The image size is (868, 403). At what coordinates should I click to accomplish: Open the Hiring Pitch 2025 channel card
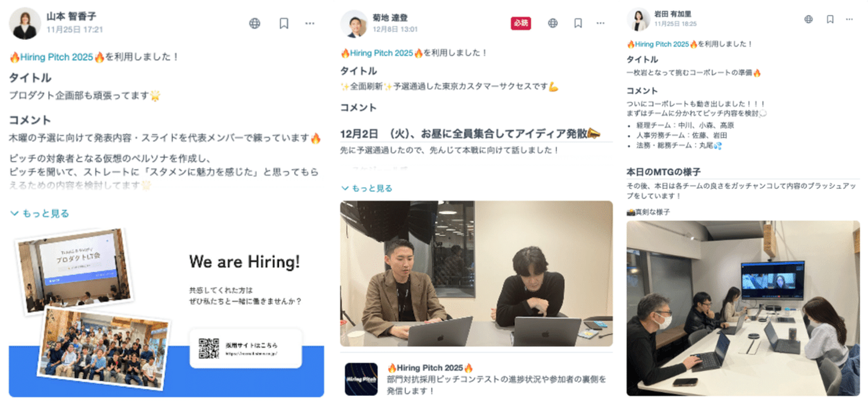(476, 379)
